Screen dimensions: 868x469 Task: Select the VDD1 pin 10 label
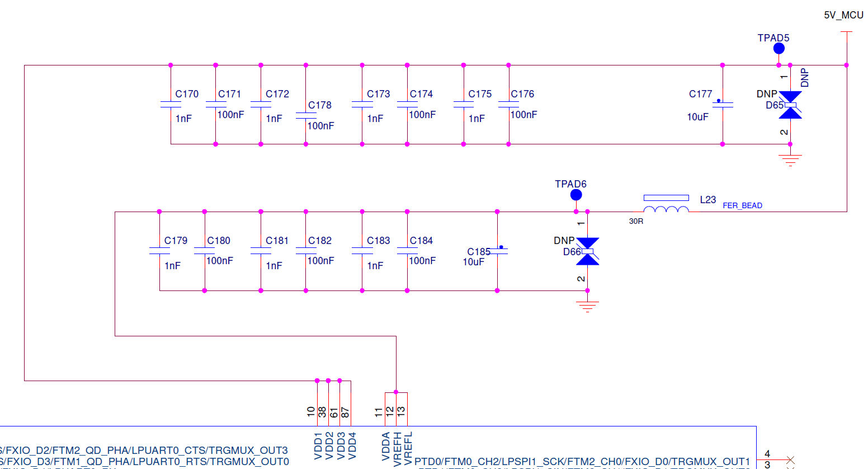coord(318,446)
